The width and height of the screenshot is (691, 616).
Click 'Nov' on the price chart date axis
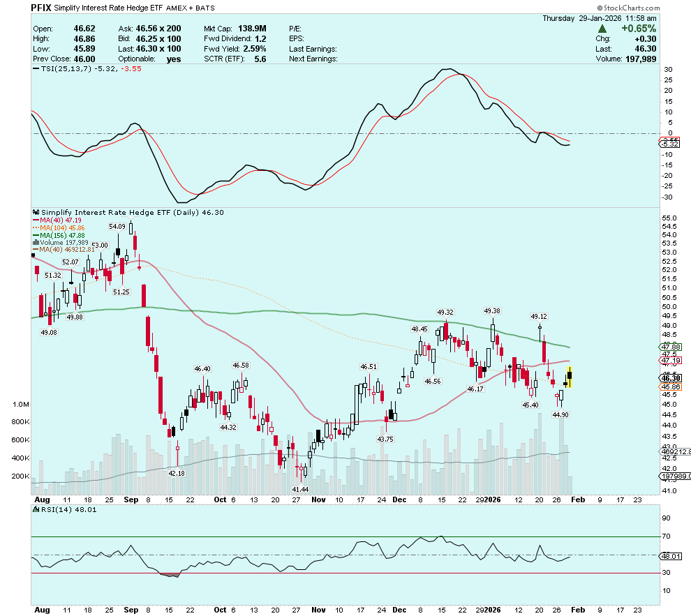click(318, 499)
